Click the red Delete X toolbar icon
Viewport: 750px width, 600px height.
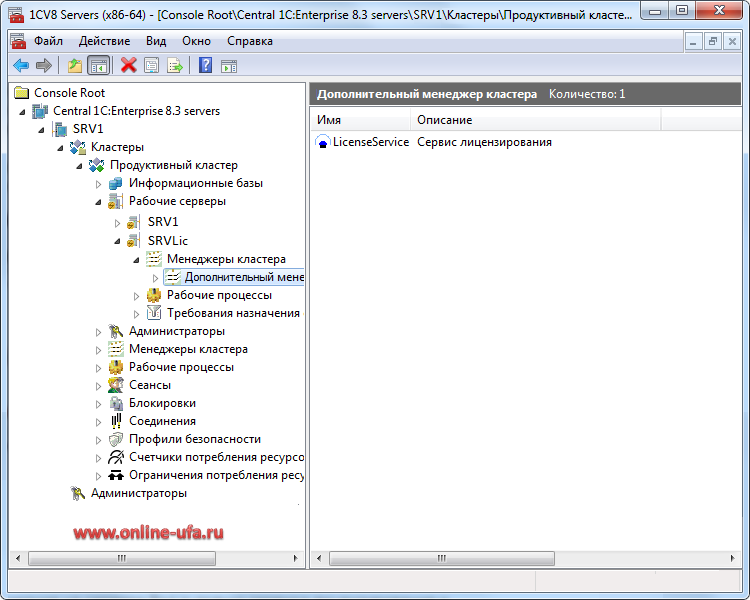[x=128, y=65]
